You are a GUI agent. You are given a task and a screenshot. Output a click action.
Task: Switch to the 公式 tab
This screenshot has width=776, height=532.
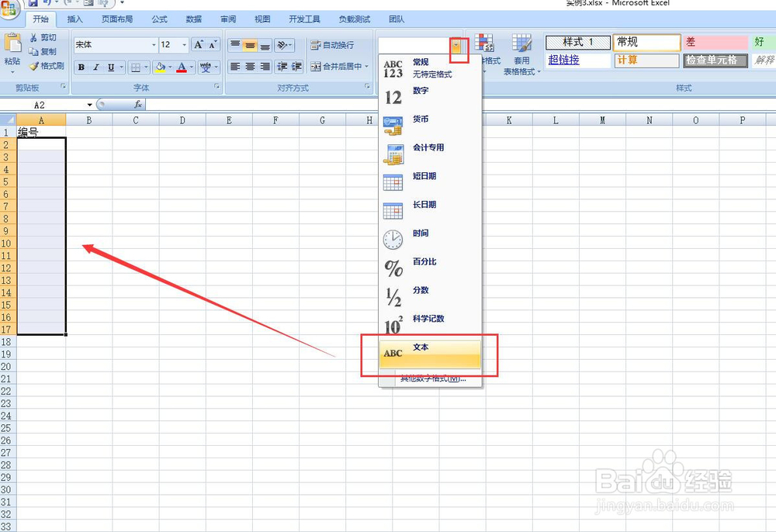(159, 19)
